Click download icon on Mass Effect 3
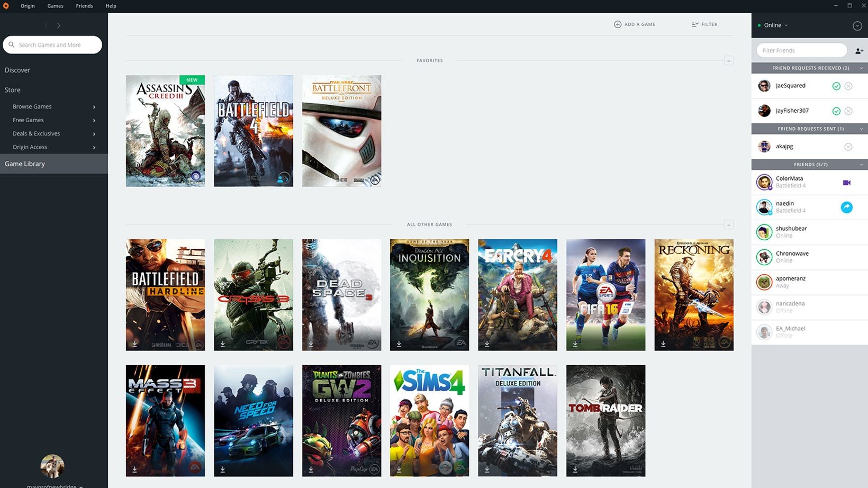This screenshot has width=868, height=488. [135, 469]
